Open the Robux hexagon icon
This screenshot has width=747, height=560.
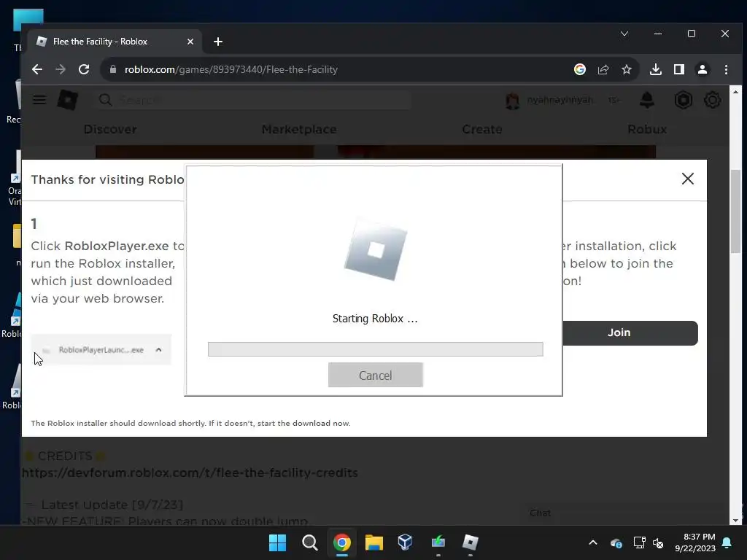683,100
